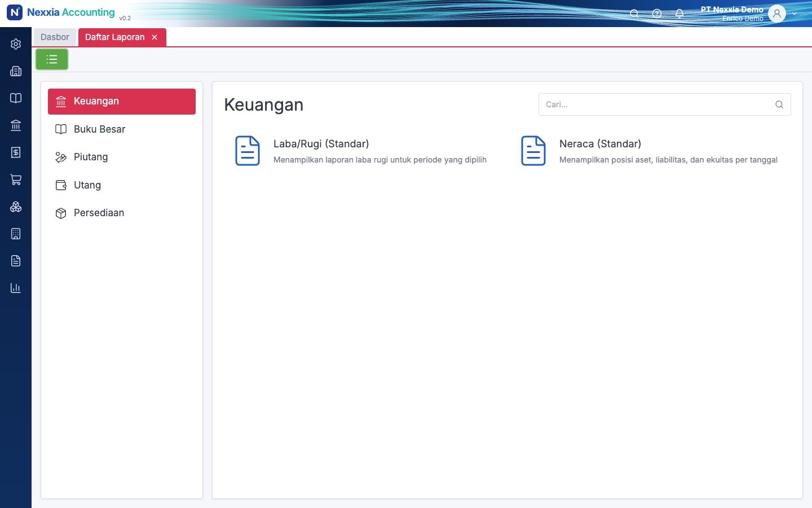
Task: Switch to the Dasbor tab
Action: coord(55,37)
